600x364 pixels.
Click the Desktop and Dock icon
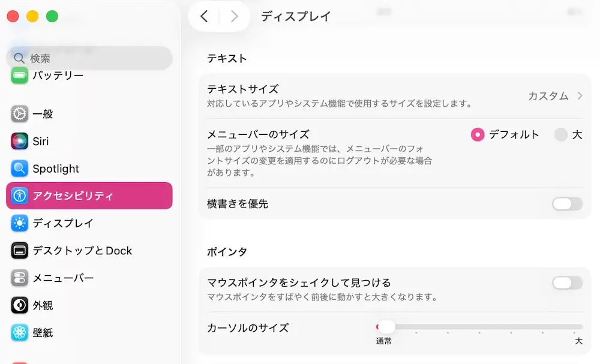[x=19, y=251]
